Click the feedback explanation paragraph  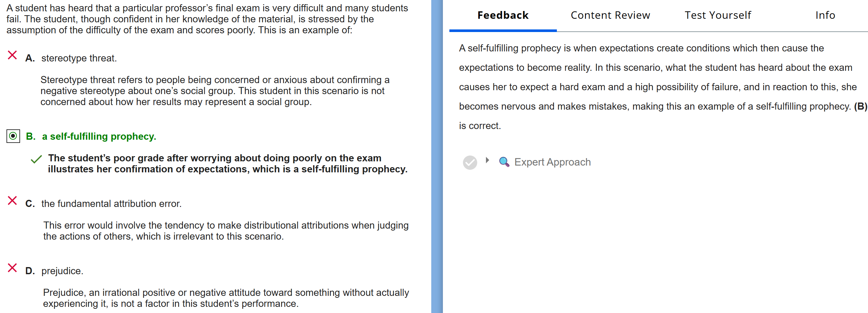pyautogui.click(x=657, y=87)
